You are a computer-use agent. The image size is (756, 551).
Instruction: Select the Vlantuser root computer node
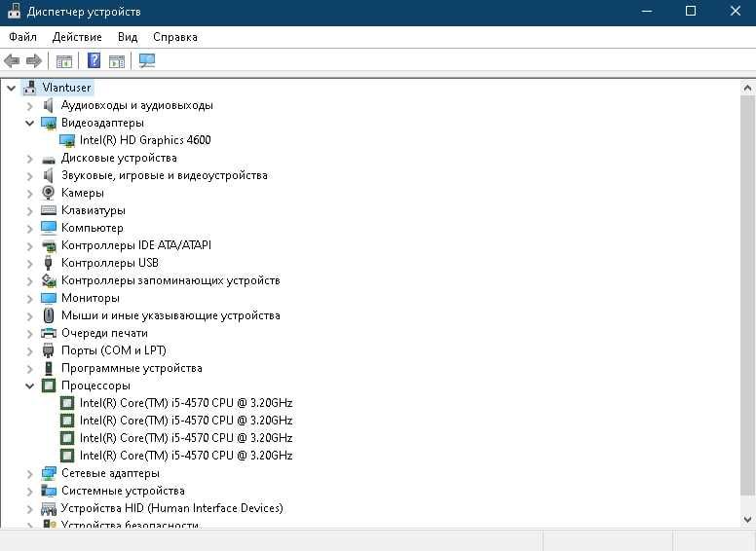[66, 88]
